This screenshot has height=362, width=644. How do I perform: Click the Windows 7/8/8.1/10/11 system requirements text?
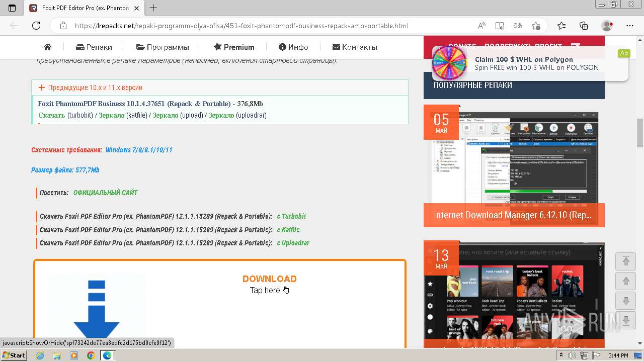(139, 150)
